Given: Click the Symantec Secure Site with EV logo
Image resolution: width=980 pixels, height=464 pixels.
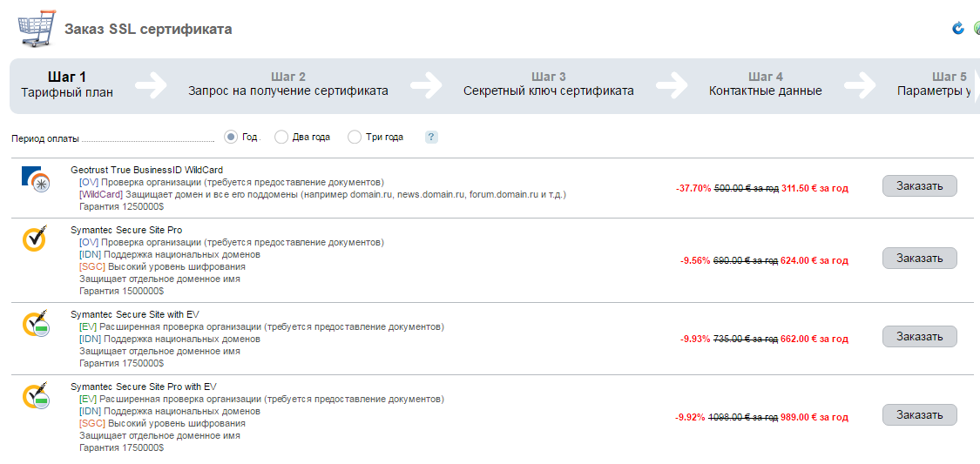Looking at the screenshot, I should coord(36,324).
